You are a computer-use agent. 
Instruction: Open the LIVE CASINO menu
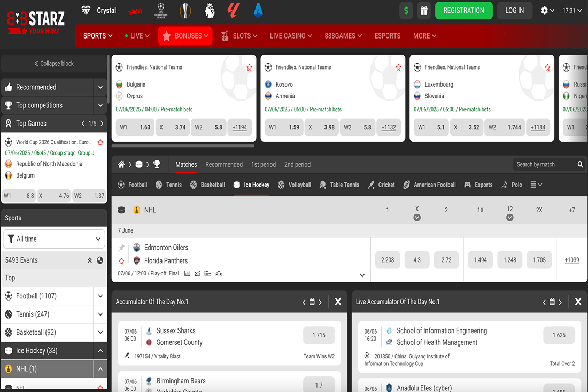291,36
